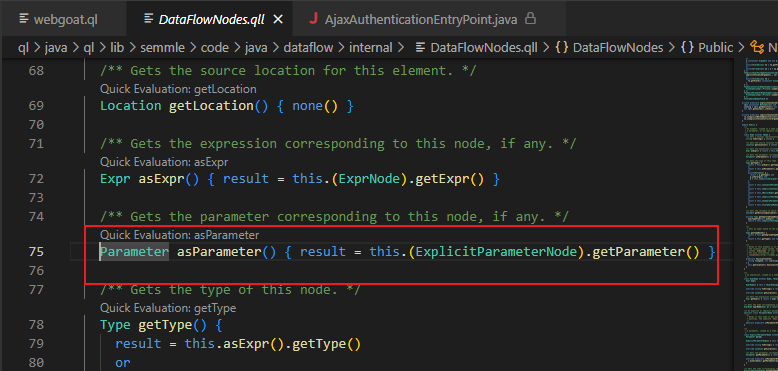
Task: Click the braces icon before DataFlowNodes breadcrumb
Action: coord(562,48)
